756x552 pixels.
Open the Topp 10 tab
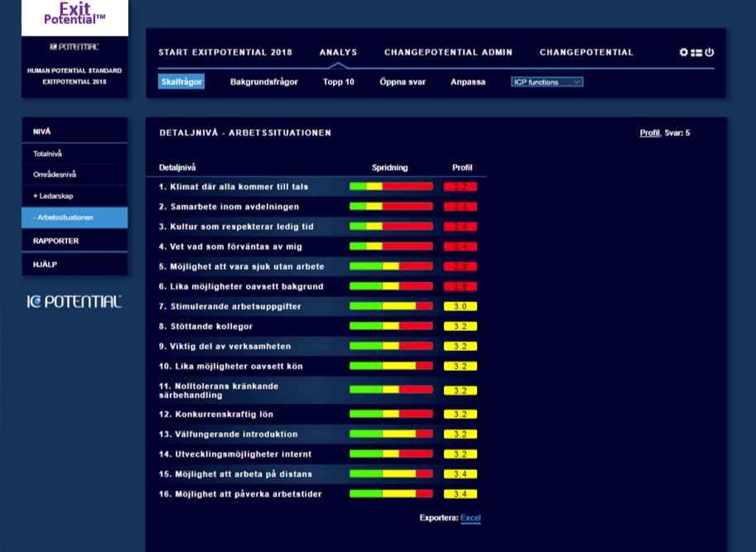click(x=338, y=82)
